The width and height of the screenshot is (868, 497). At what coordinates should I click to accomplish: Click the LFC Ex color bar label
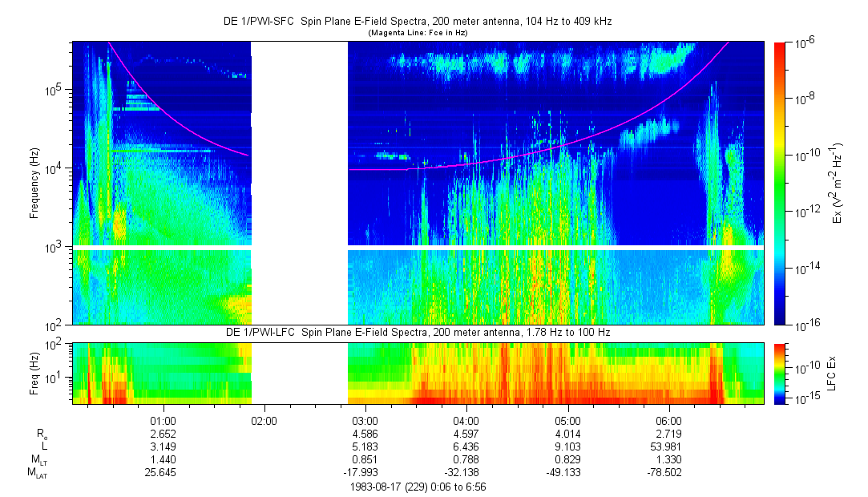[x=835, y=373]
